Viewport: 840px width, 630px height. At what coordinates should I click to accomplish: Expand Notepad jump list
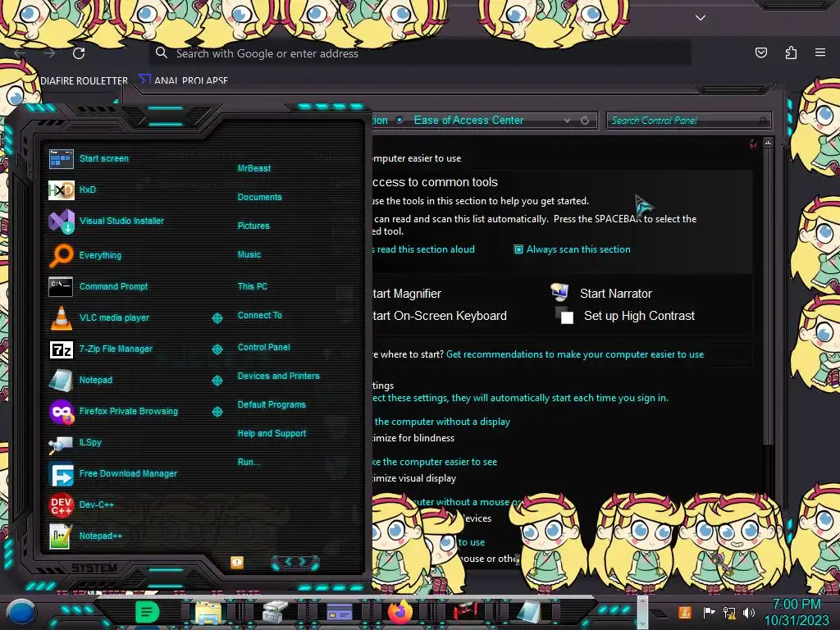[217, 381]
